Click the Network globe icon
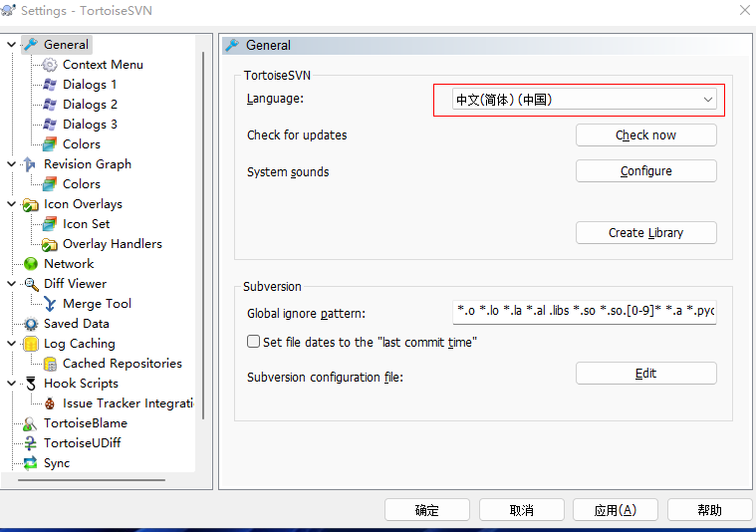The height and width of the screenshot is (532, 756). click(x=31, y=264)
